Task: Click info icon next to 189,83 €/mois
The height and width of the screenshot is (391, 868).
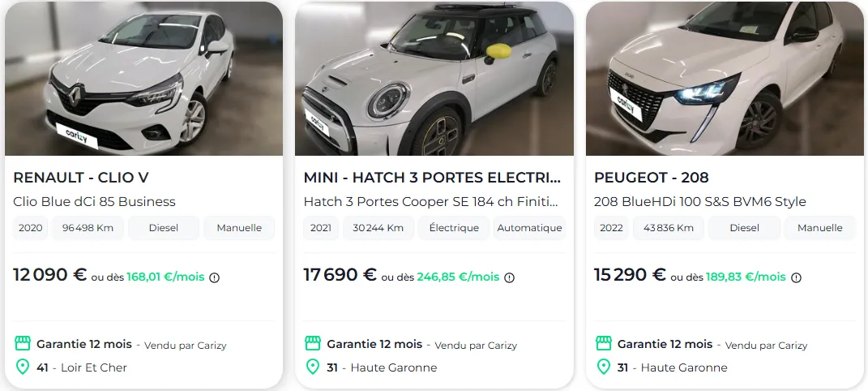Action: click(796, 277)
